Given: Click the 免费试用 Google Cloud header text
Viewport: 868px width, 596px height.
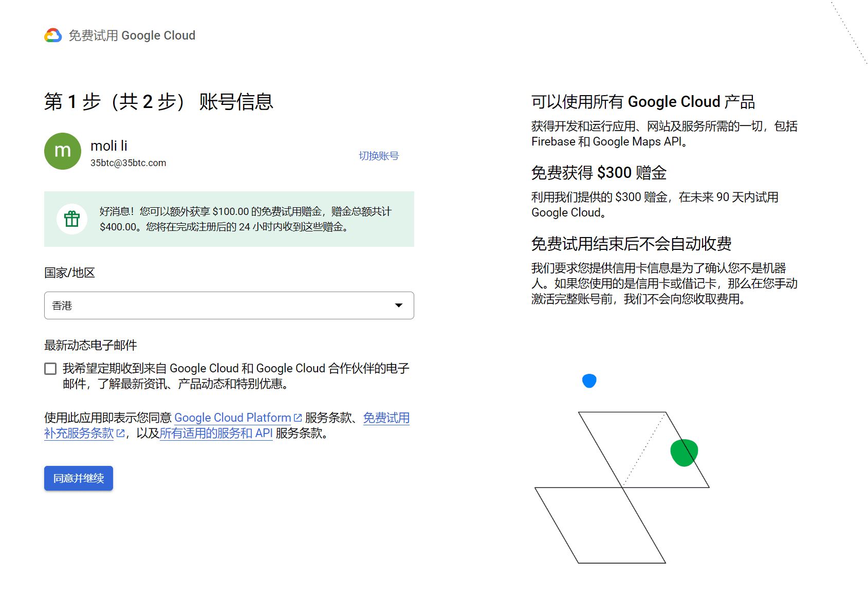Looking at the screenshot, I should coord(132,35).
